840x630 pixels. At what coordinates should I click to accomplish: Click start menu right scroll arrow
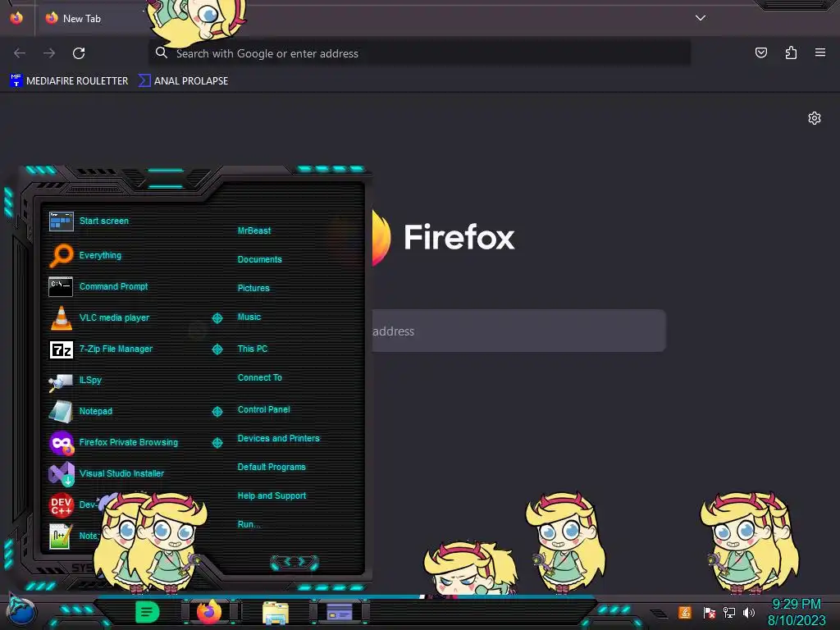point(302,561)
